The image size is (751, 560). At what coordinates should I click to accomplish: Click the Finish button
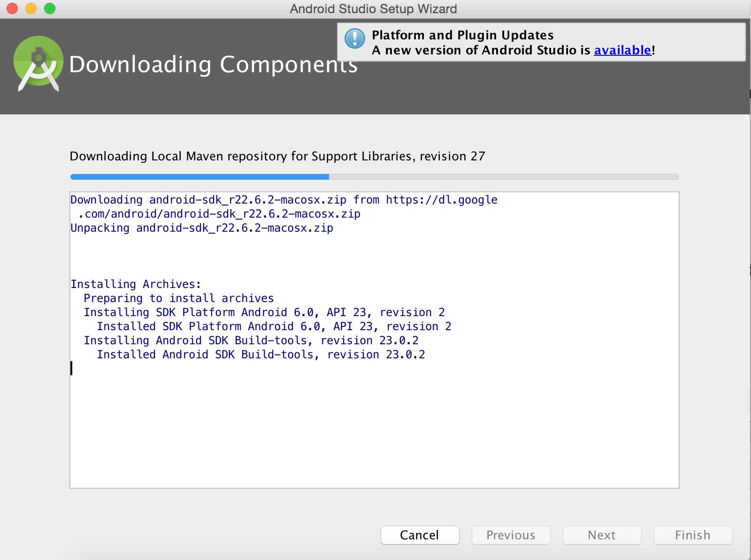[693, 535]
